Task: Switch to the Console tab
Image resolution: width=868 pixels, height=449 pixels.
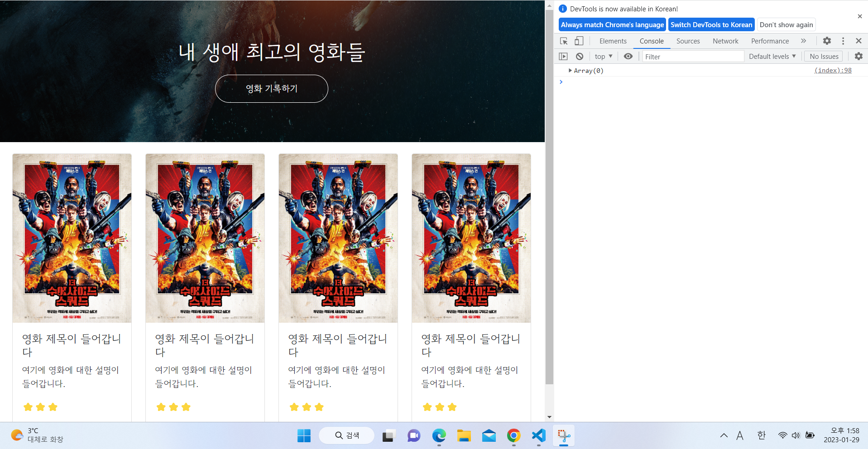Action: (652, 41)
